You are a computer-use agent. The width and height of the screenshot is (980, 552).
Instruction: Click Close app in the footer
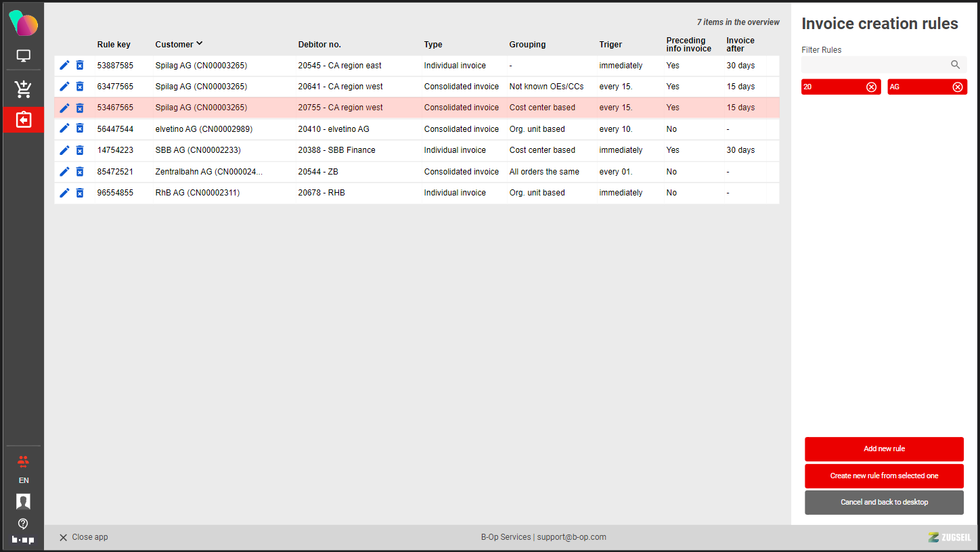pyautogui.click(x=83, y=537)
